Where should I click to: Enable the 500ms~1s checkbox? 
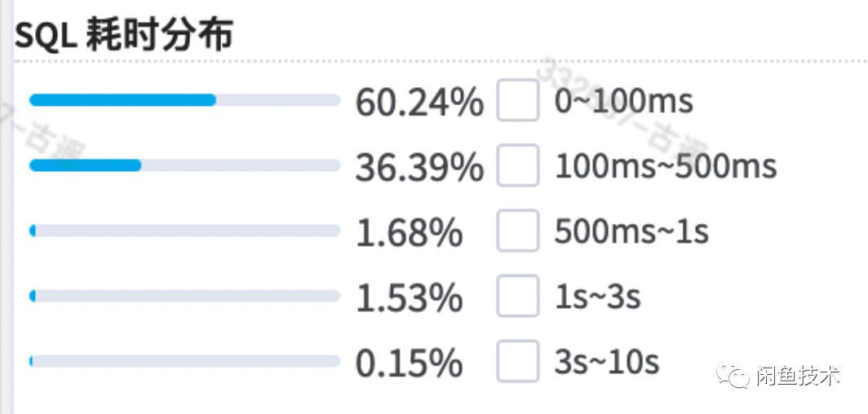tap(518, 231)
